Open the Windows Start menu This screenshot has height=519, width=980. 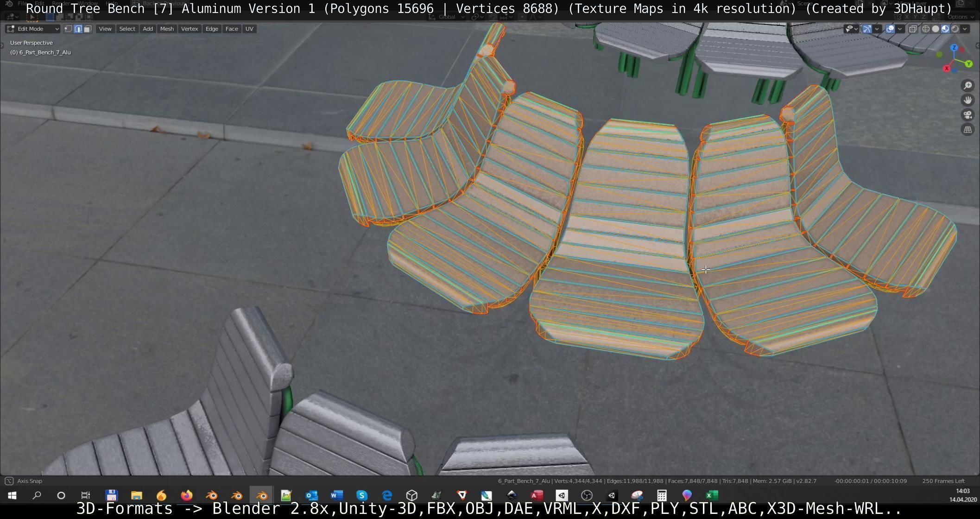click(12, 495)
